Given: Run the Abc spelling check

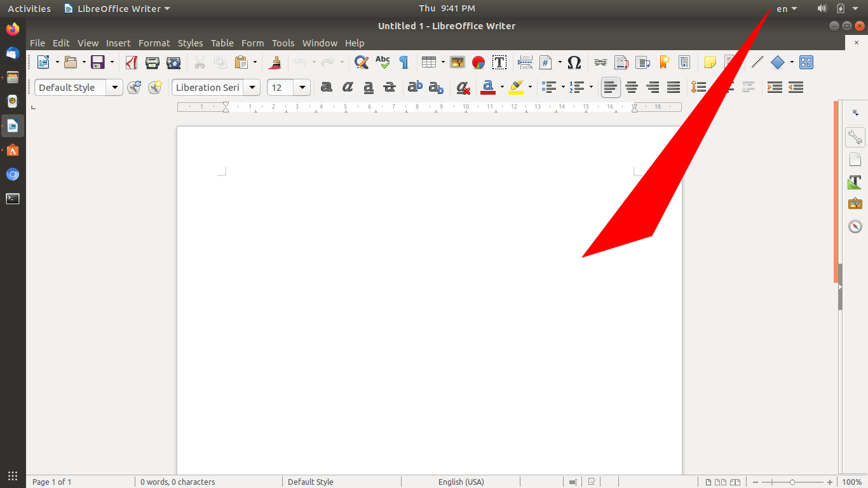Looking at the screenshot, I should tap(383, 62).
